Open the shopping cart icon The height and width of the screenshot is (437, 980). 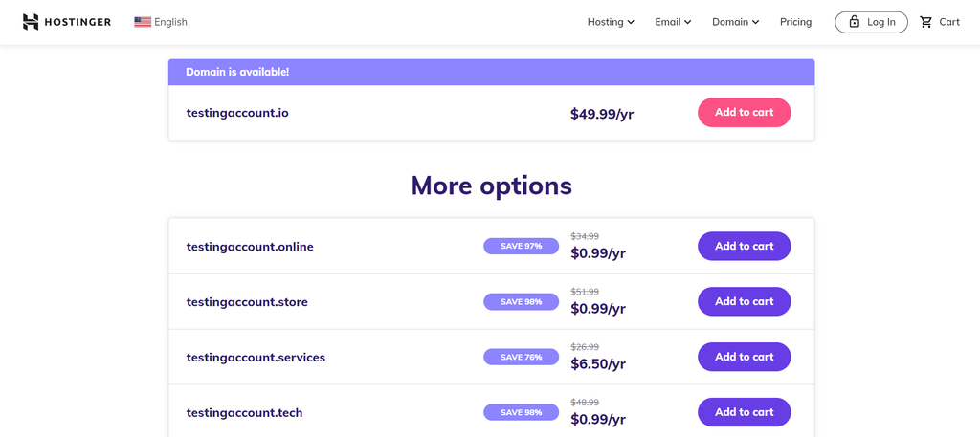tap(925, 22)
